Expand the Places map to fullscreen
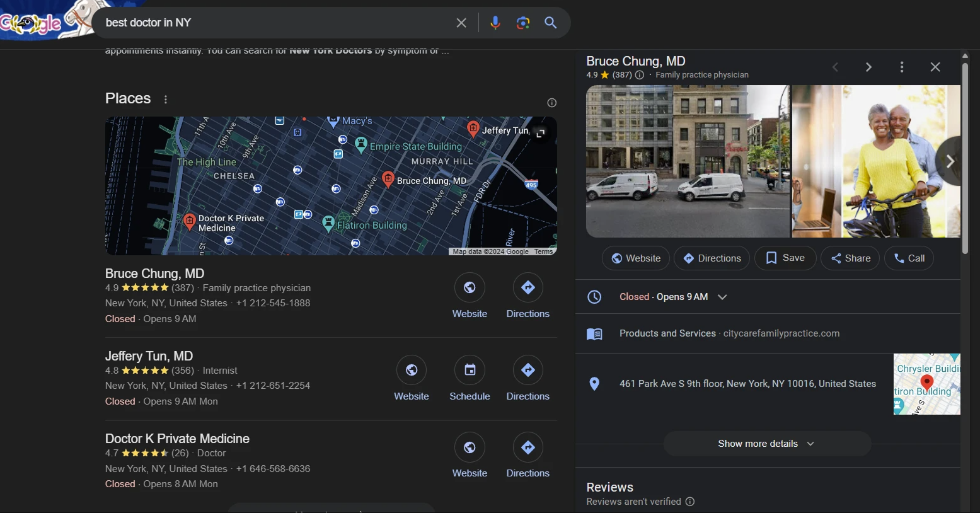Image resolution: width=980 pixels, height=513 pixels. coord(540,134)
